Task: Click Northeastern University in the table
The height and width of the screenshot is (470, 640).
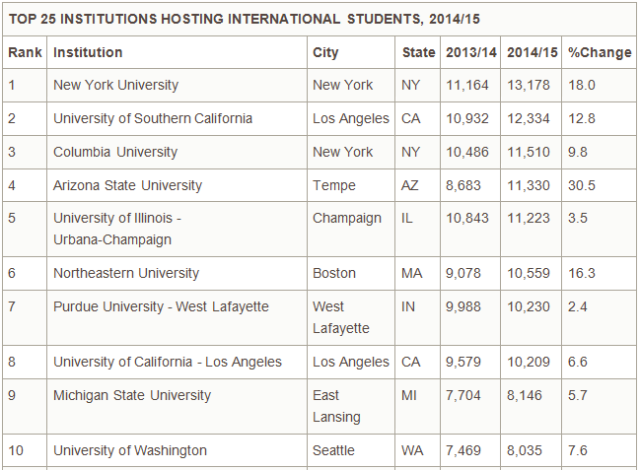Action: (126, 273)
